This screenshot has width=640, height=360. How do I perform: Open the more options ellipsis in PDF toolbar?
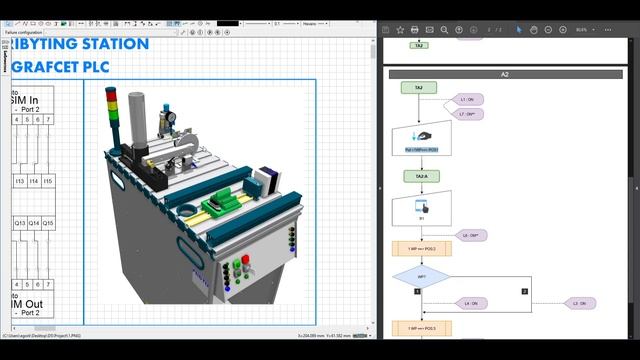pos(608,30)
